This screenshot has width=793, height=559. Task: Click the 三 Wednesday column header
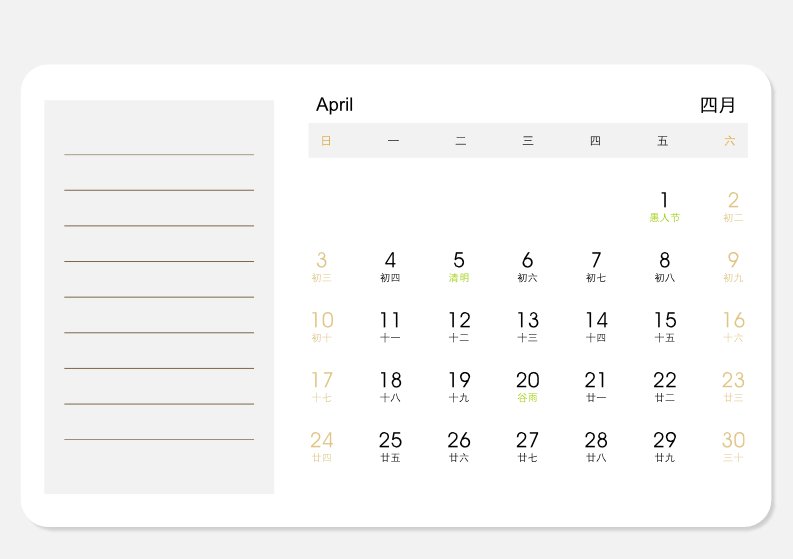coord(527,141)
